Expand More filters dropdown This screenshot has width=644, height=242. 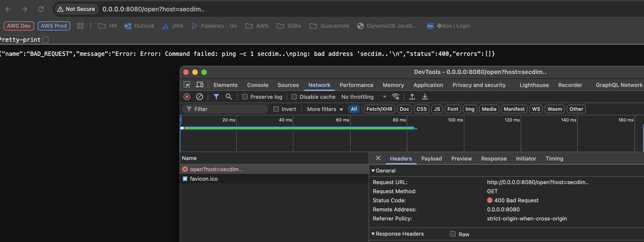[x=325, y=109]
